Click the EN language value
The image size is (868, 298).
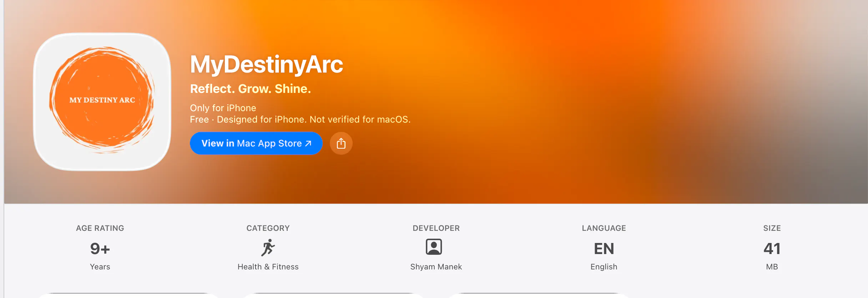tap(604, 249)
